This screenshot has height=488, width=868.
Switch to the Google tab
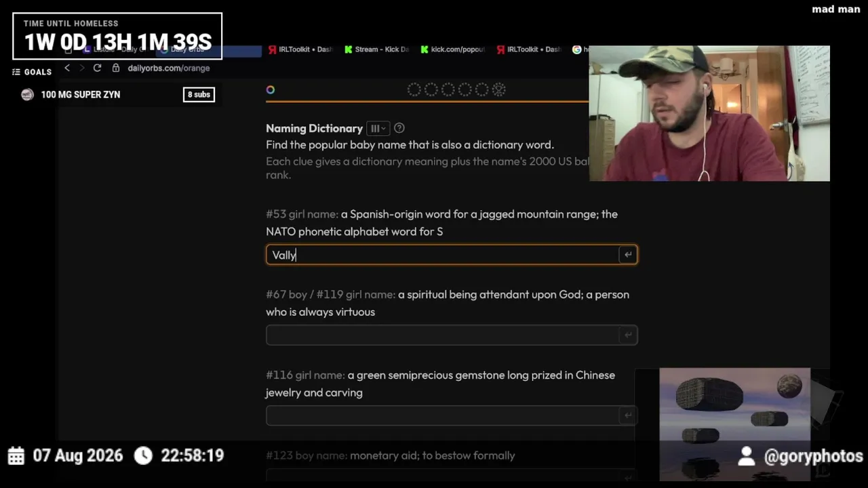(580, 49)
